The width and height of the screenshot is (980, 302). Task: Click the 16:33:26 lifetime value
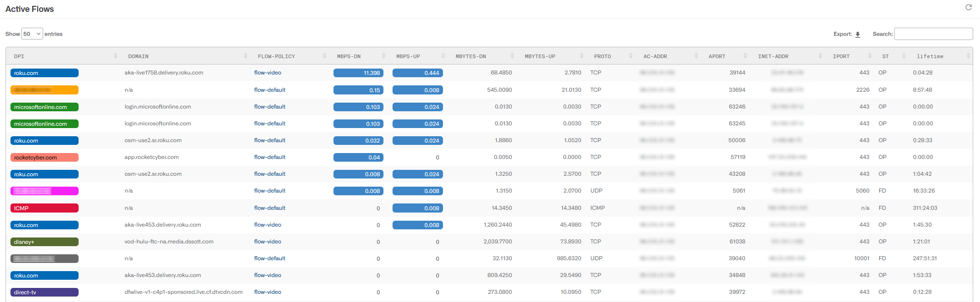pyautogui.click(x=924, y=191)
